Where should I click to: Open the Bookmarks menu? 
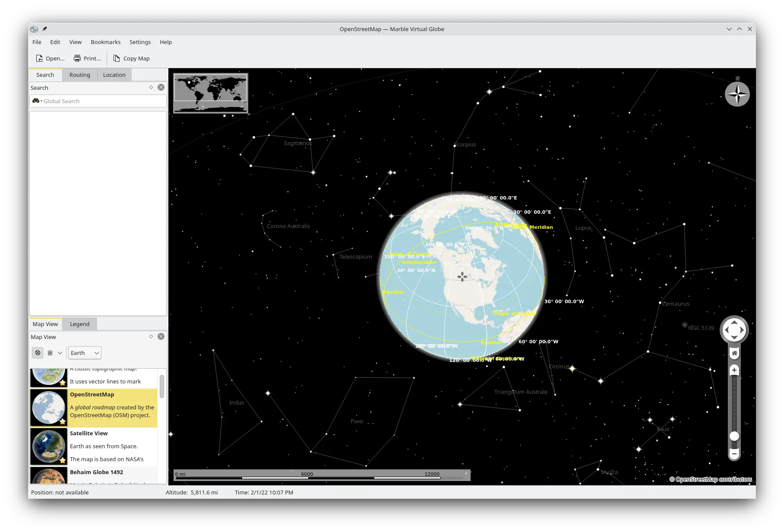pyautogui.click(x=105, y=42)
